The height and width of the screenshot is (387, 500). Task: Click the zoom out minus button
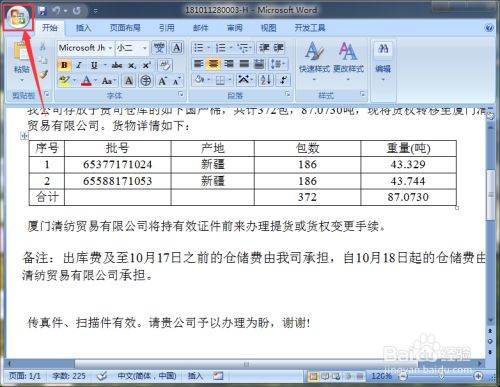403,376
